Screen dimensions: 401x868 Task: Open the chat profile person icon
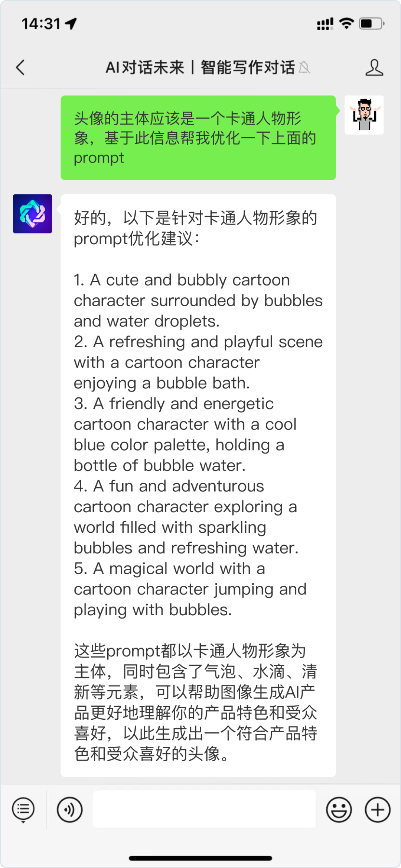coord(374,68)
